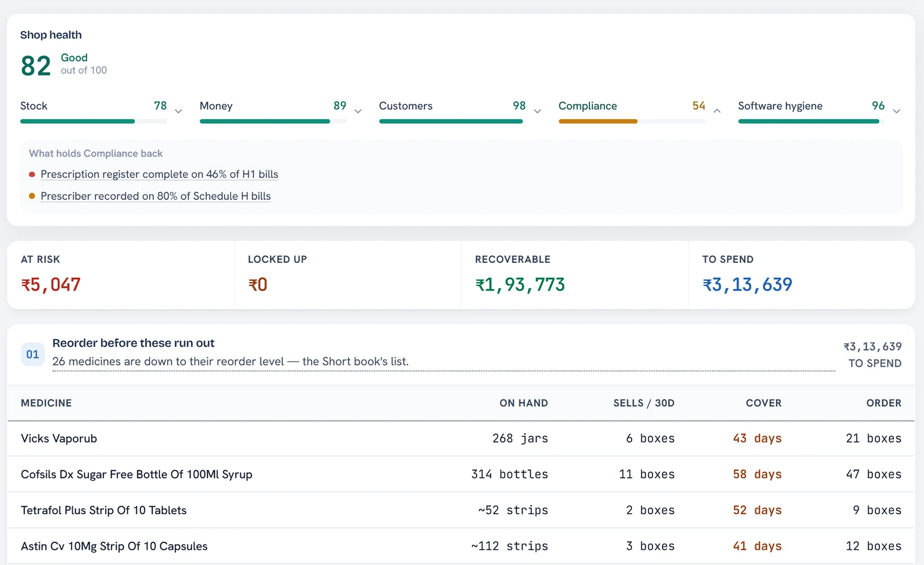The height and width of the screenshot is (565, 924).
Task: Select the Money health category label
Action: [216, 106]
